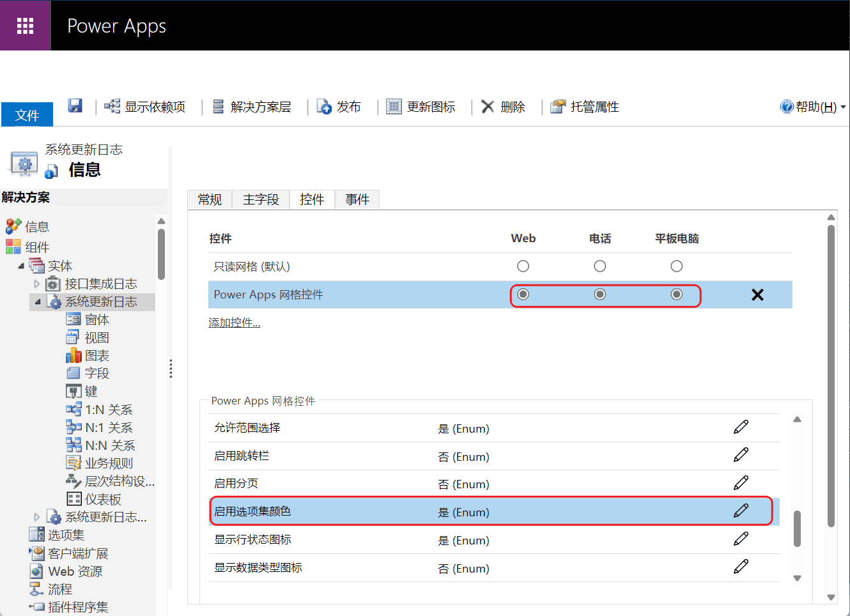This screenshot has width=850, height=616.
Task: Select 电话 radio for Power Apps 网格控件
Action: (600, 294)
